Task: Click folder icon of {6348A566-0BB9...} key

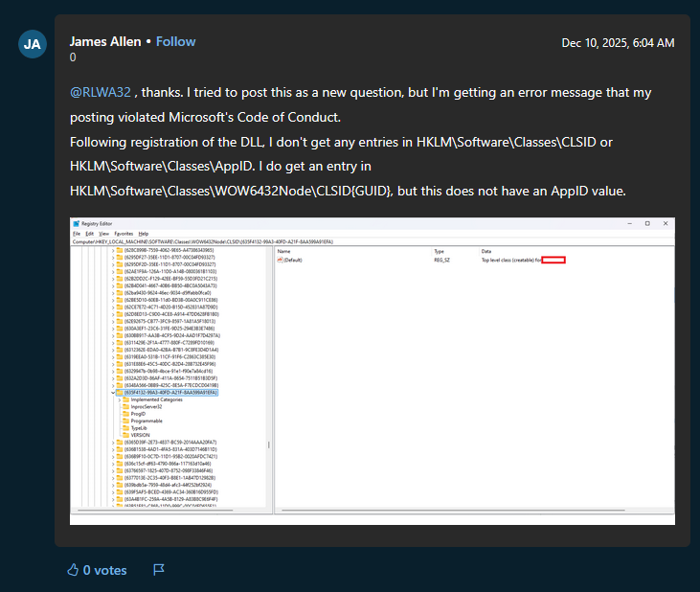Action: 119,385
